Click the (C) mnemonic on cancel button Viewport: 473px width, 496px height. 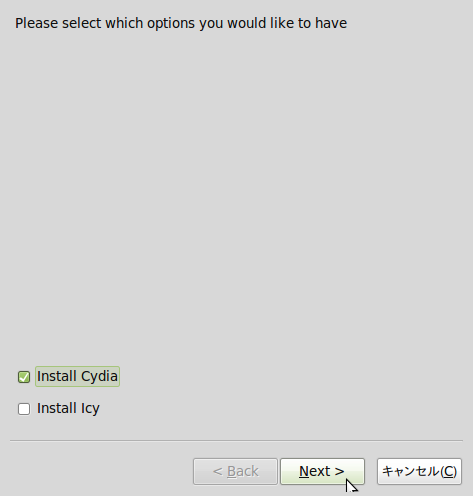449,471
